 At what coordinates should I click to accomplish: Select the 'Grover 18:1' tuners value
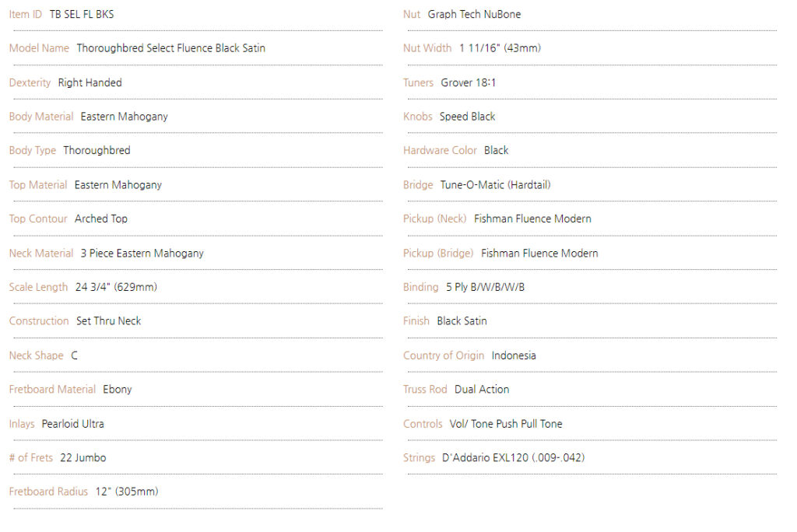coord(468,82)
